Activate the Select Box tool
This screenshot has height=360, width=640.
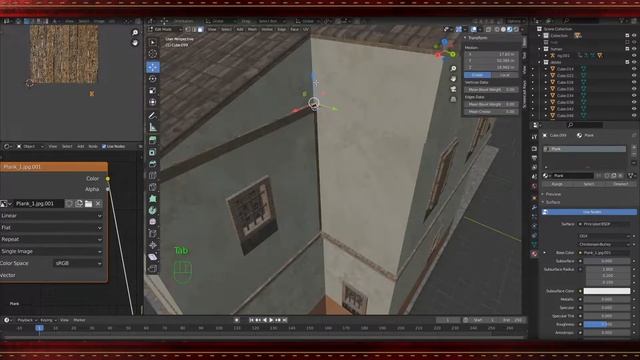point(153,42)
